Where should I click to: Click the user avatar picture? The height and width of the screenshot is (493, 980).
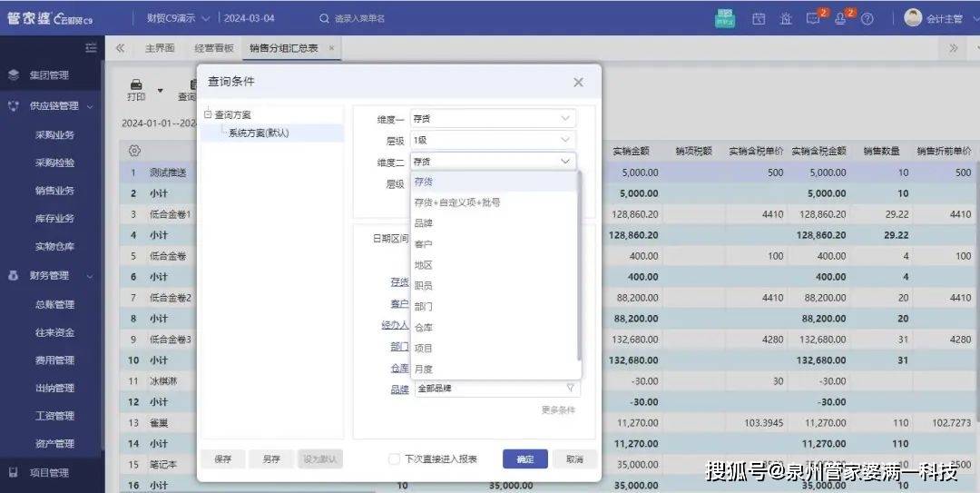[913, 17]
